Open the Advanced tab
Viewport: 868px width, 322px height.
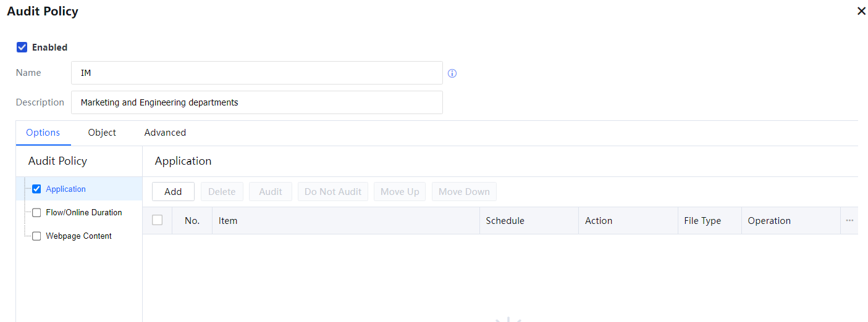pyautogui.click(x=165, y=133)
